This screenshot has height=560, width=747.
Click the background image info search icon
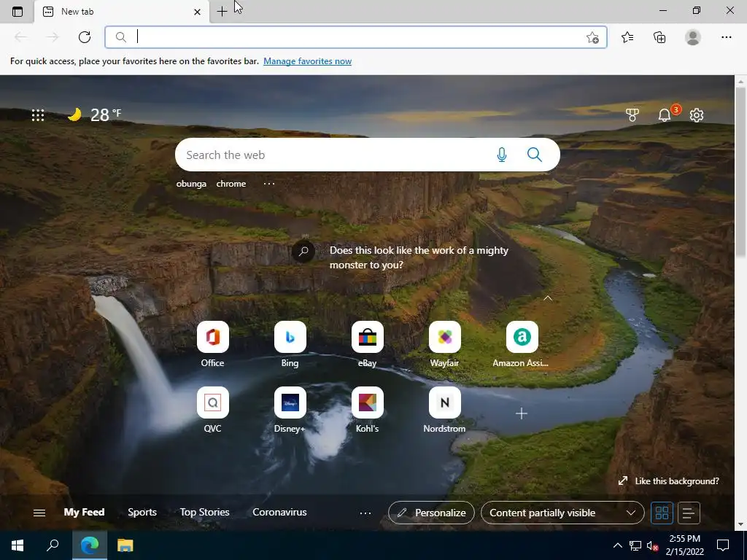[x=303, y=251]
